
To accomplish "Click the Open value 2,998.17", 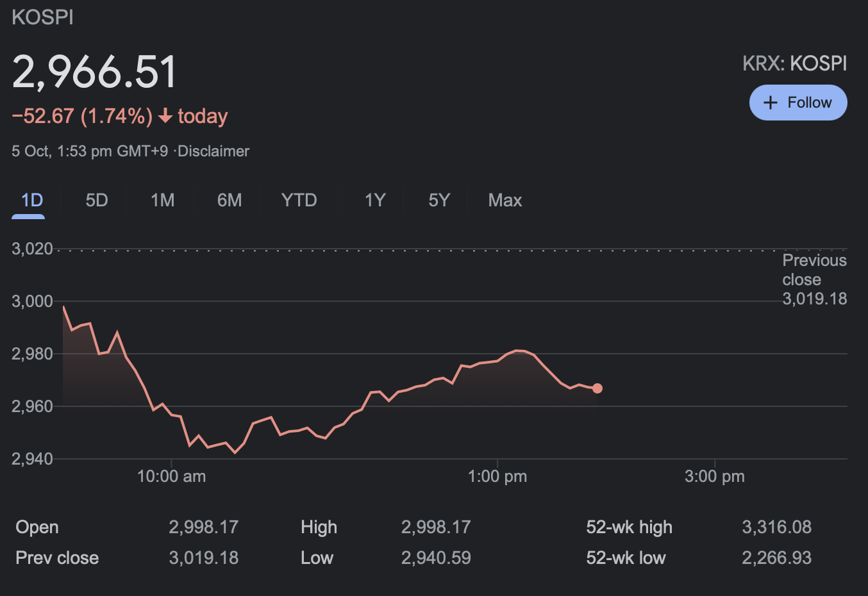I will tap(204, 527).
